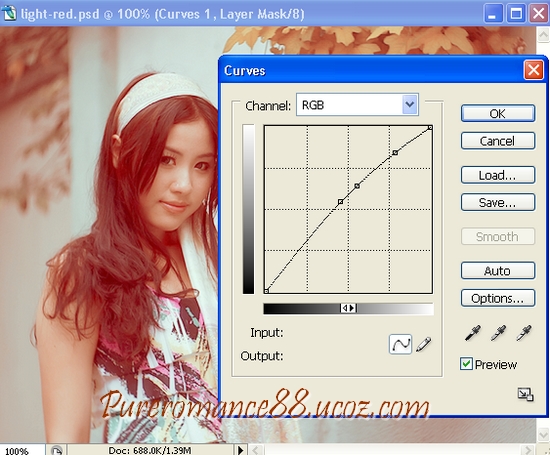Image resolution: width=550 pixels, height=455 pixels.
Task: Click the vertical scrollbar down arrow
Action: 543,435
